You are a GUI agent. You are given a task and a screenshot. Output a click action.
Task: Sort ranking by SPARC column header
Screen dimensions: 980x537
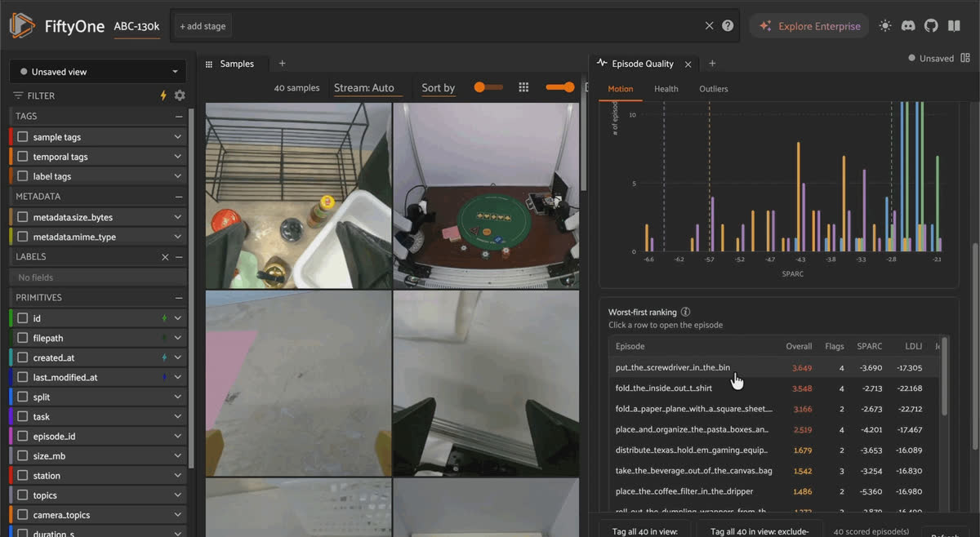pos(869,346)
